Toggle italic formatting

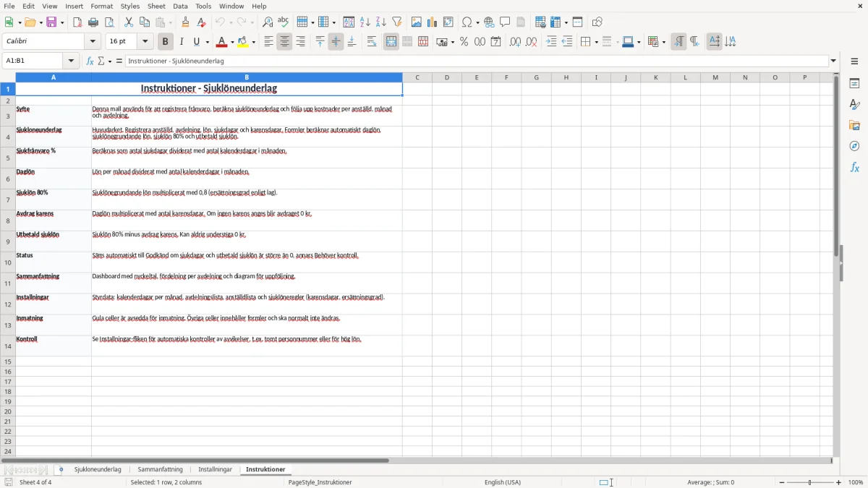[x=182, y=42]
